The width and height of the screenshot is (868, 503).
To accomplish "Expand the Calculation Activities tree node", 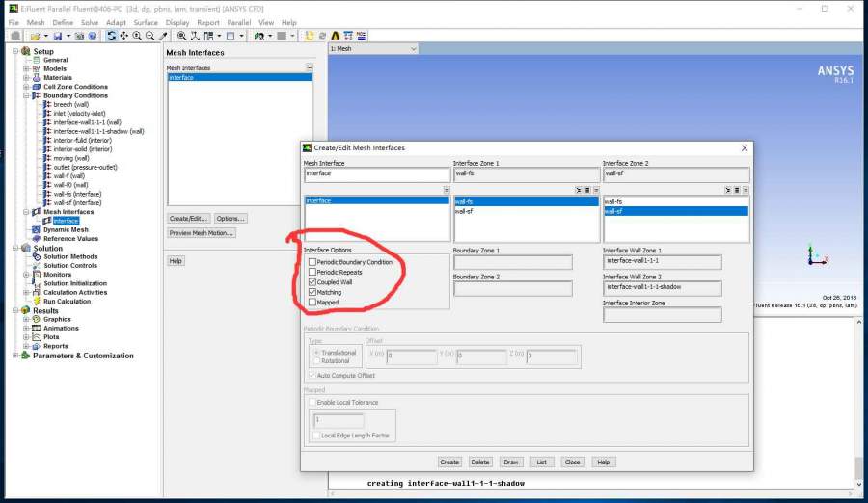I will 26,292.
